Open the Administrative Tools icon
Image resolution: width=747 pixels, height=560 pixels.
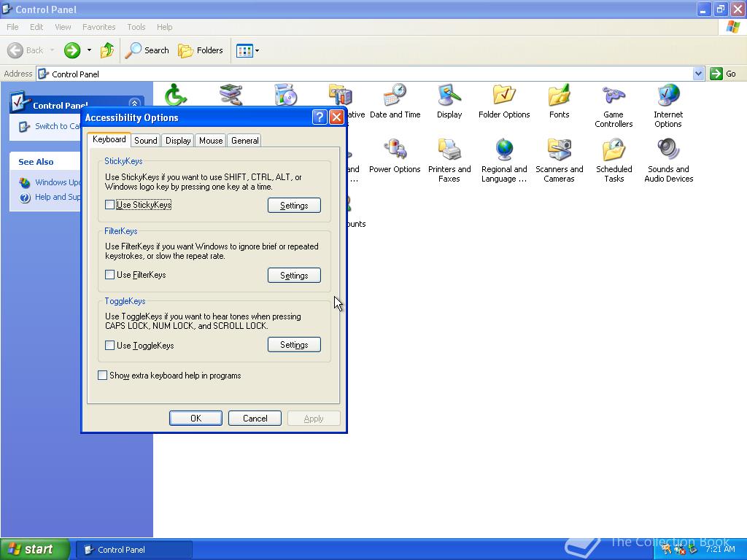tap(340, 94)
